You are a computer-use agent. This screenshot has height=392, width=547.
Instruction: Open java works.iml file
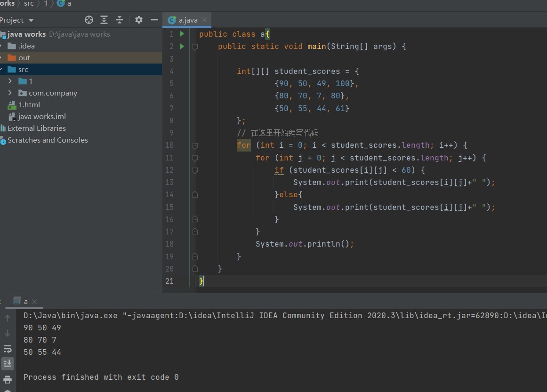37,117
